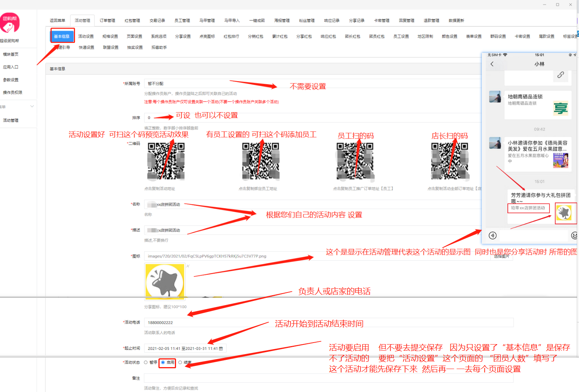Switch to the 活动管理 top tab

pos(82,21)
